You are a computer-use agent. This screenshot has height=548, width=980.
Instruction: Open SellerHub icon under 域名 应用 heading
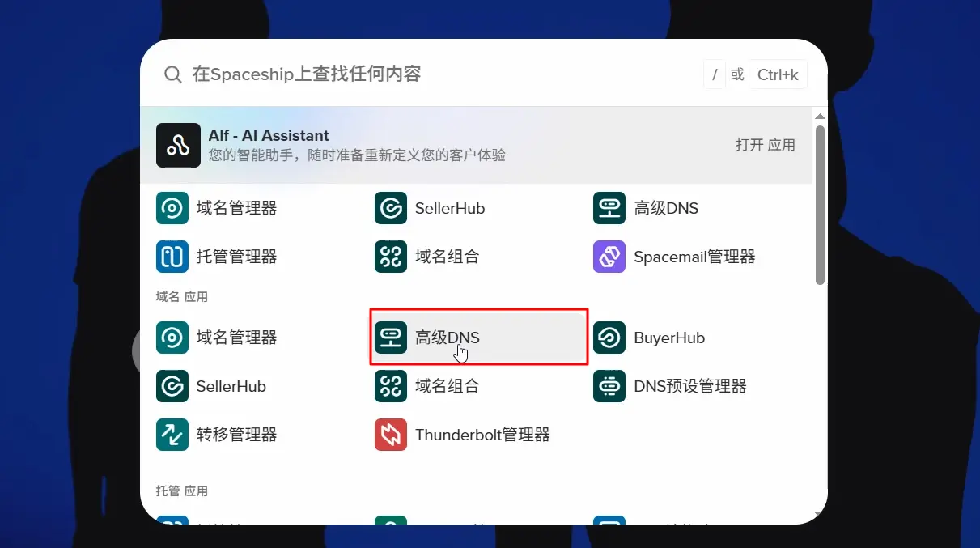[x=172, y=386]
